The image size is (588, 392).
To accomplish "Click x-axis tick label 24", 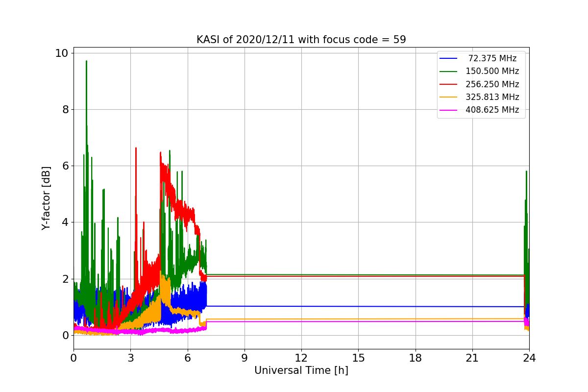I will tap(529, 358).
